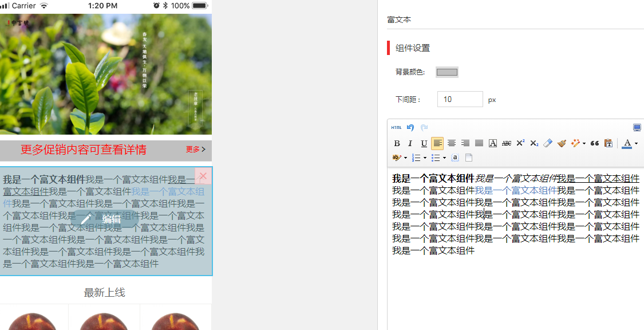This screenshot has height=330, width=644.
Task: Click the undo arrow icon
Action: [410, 128]
